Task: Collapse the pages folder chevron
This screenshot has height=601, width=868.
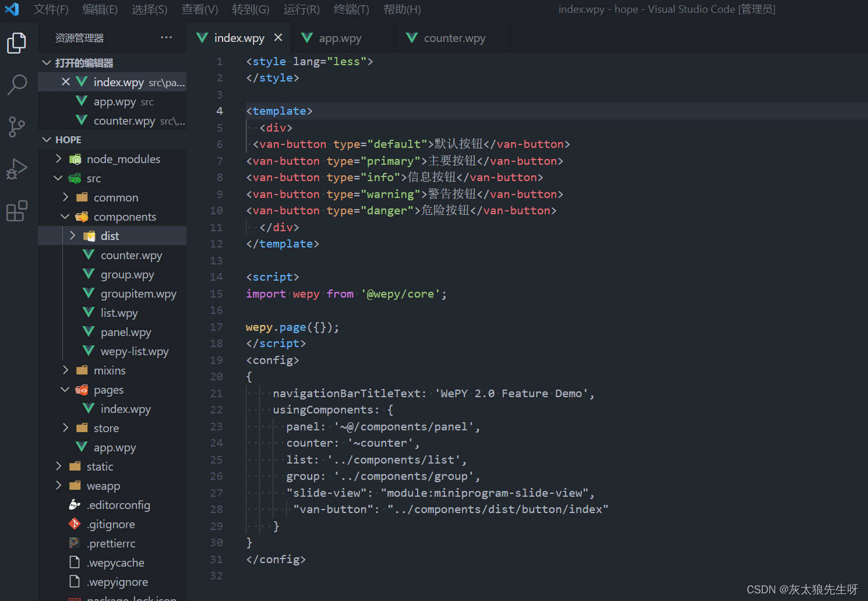Action: click(65, 389)
